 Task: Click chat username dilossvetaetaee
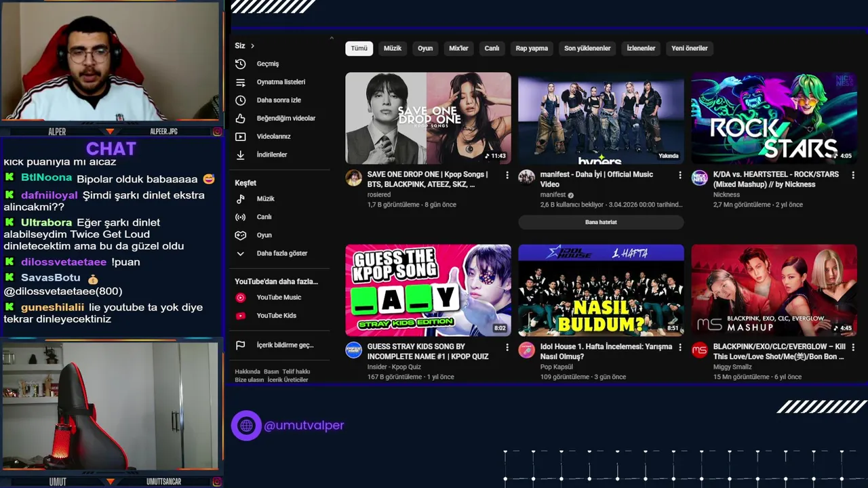click(64, 262)
